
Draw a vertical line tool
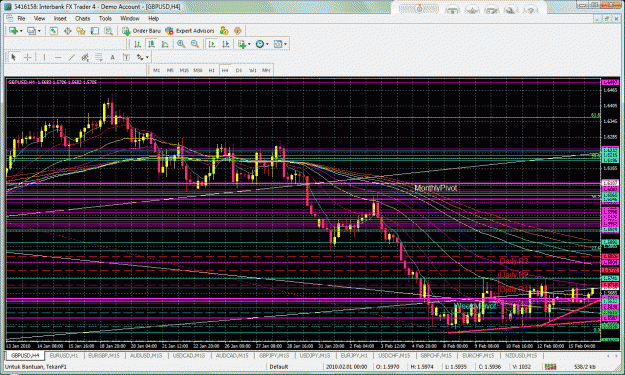44,57
